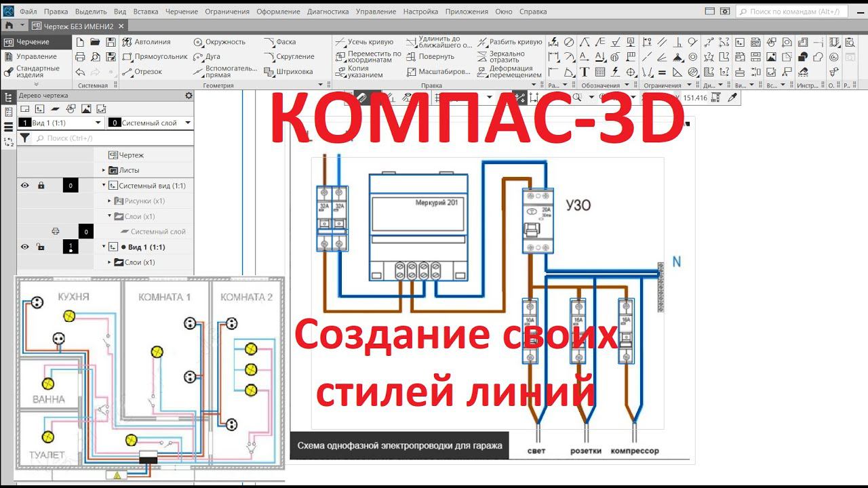The image size is (868, 488).
Task: Select the Системный слой tree item
Action: click(153, 232)
